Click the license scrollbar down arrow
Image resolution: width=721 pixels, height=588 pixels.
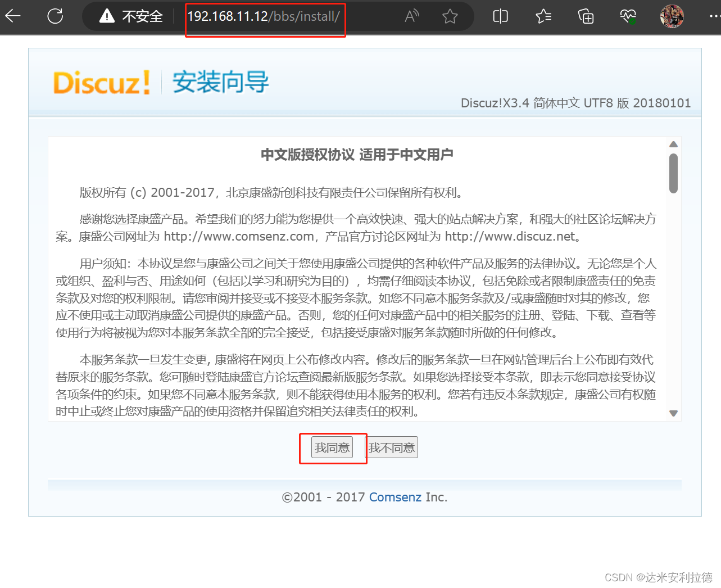(x=673, y=413)
